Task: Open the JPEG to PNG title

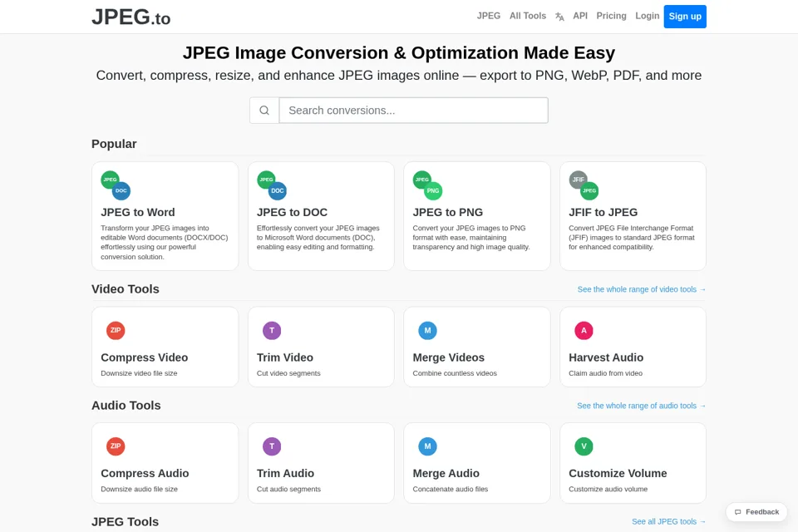Action: [448, 212]
